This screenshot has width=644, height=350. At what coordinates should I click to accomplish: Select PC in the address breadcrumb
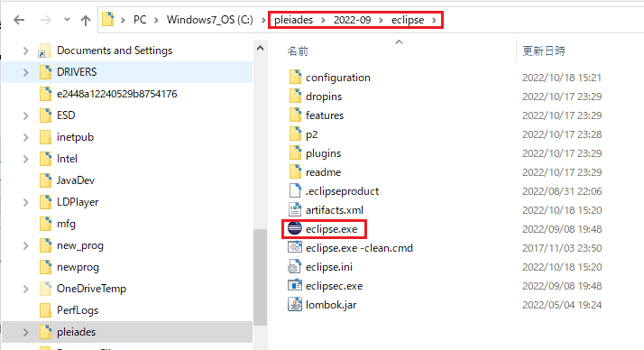point(140,20)
